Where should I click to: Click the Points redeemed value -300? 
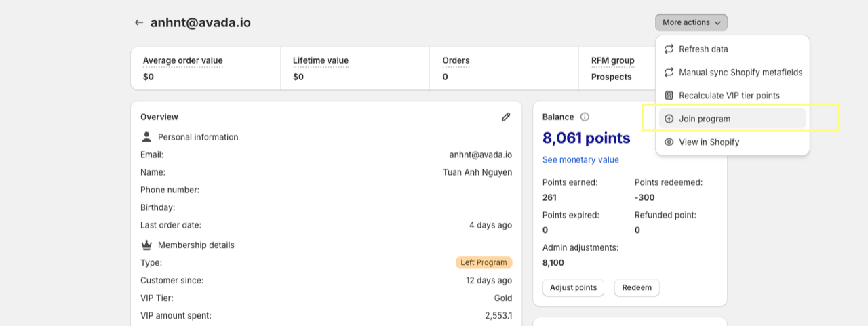(x=645, y=197)
